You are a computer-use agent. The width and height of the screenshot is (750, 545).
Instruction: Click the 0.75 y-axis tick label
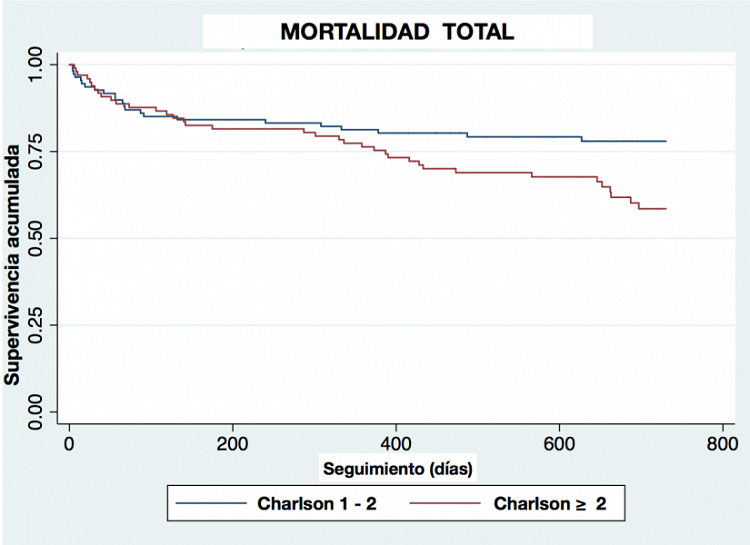tap(36, 151)
